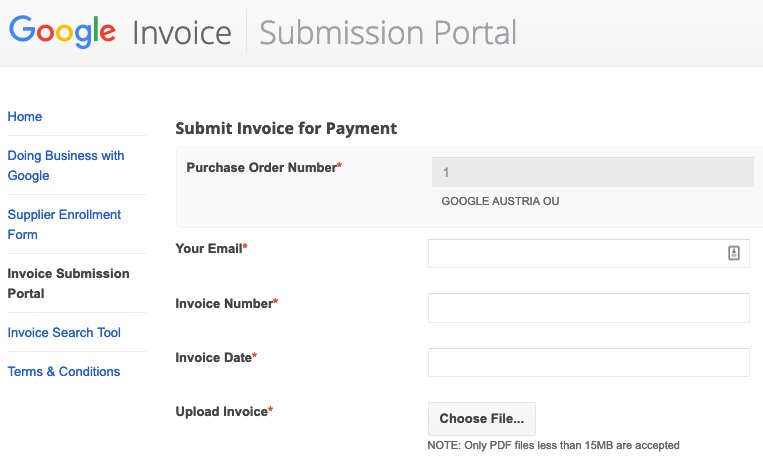The width and height of the screenshot is (763, 458).
Task: View Terms & Conditions page
Action: pyautogui.click(x=64, y=372)
